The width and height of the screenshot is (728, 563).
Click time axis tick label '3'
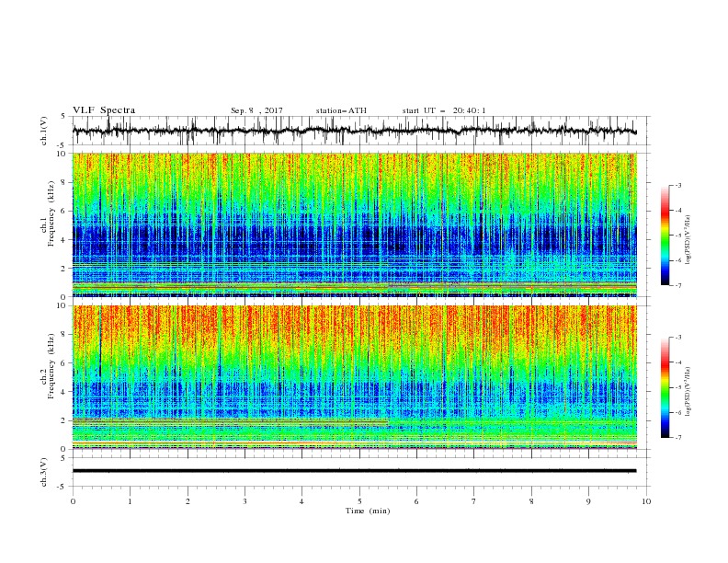point(245,501)
